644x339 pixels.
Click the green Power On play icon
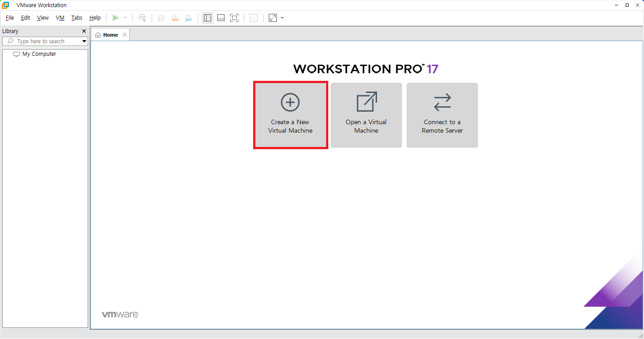click(116, 18)
